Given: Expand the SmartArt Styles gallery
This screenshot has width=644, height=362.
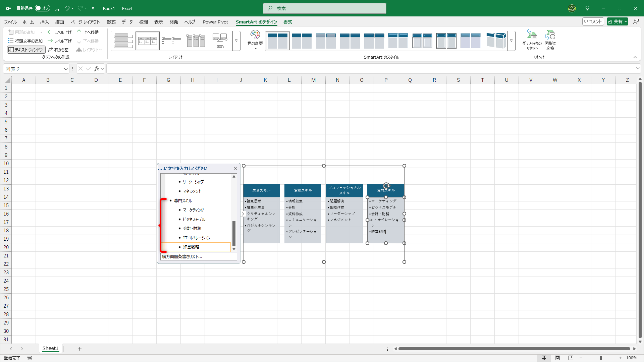Looking at the screenshot, I should click(x=511, y=41).
